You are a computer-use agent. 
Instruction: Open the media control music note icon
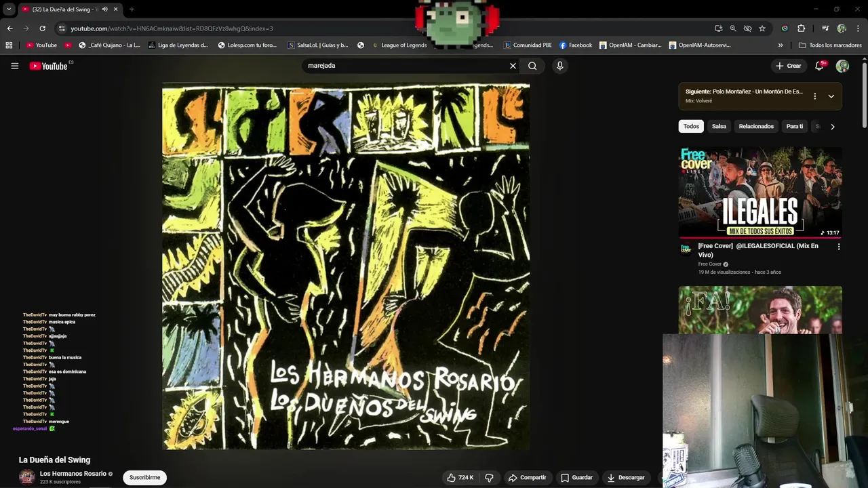click(x=825, y=28)
